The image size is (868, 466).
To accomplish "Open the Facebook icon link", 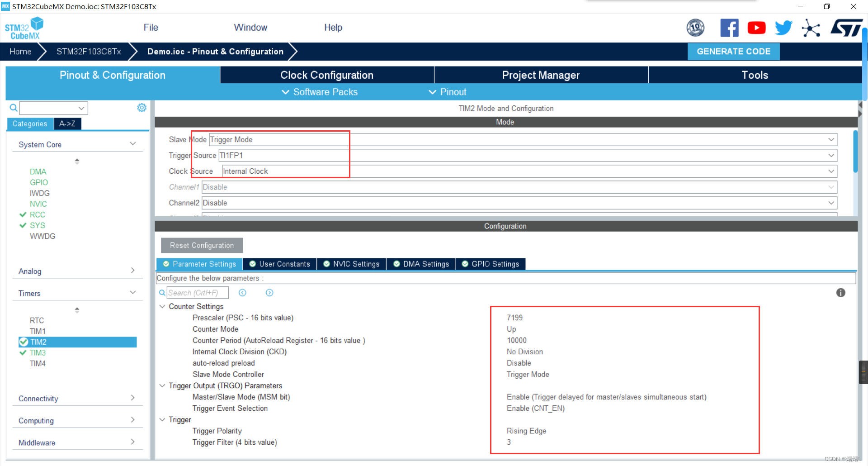I will point(729,28).
